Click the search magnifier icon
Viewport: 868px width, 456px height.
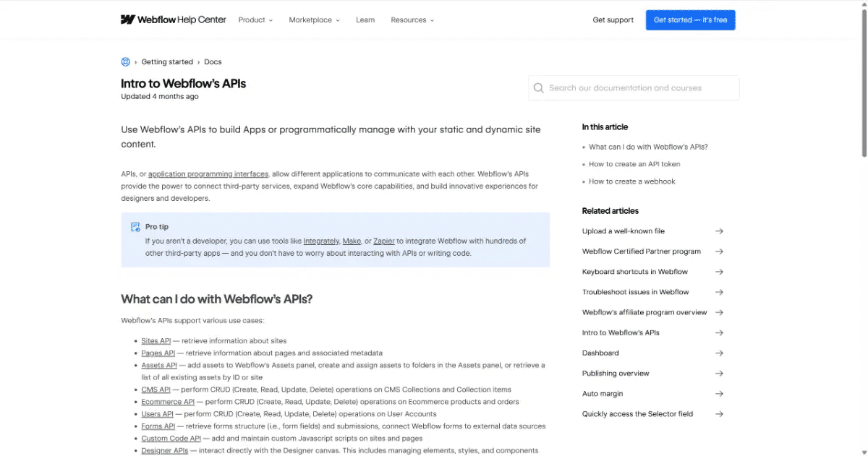pyautogui.click(x=538, y=87)
